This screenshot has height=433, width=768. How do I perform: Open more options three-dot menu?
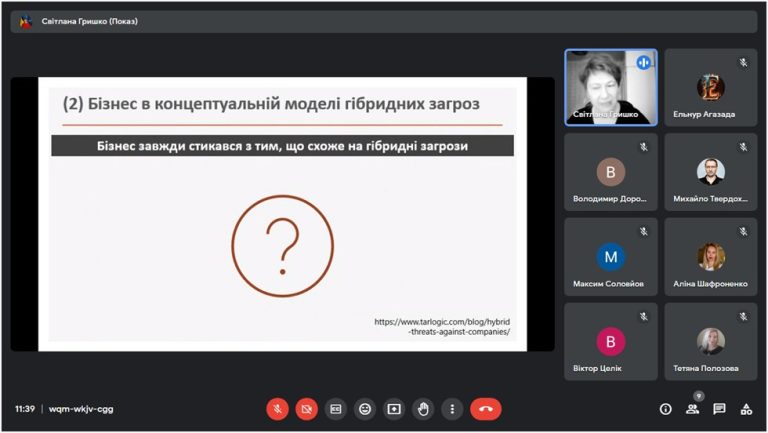point(452,409)
